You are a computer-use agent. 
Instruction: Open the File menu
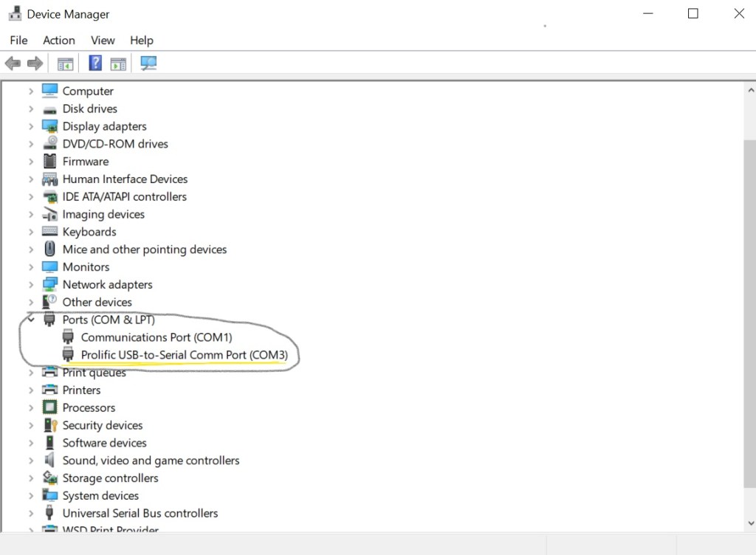tap(18, 41)
